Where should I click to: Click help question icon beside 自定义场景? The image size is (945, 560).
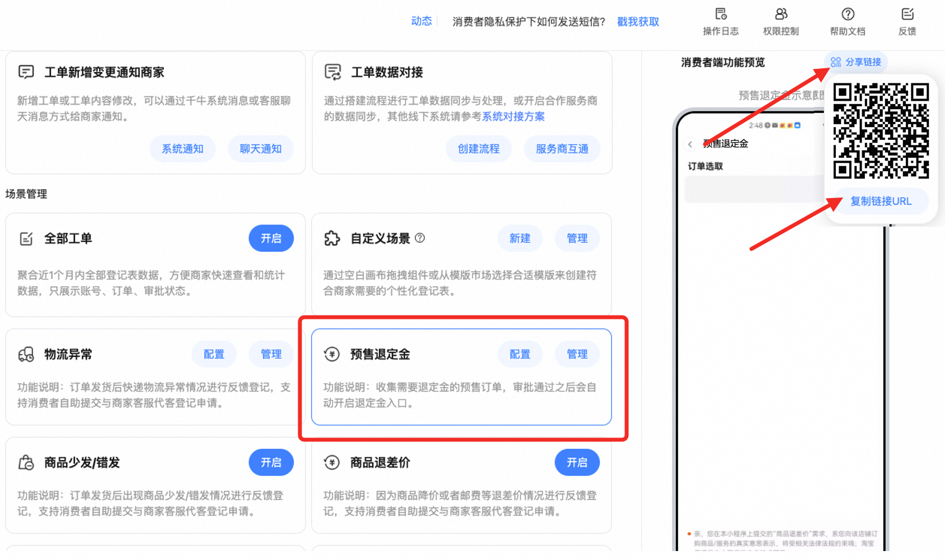420,238
